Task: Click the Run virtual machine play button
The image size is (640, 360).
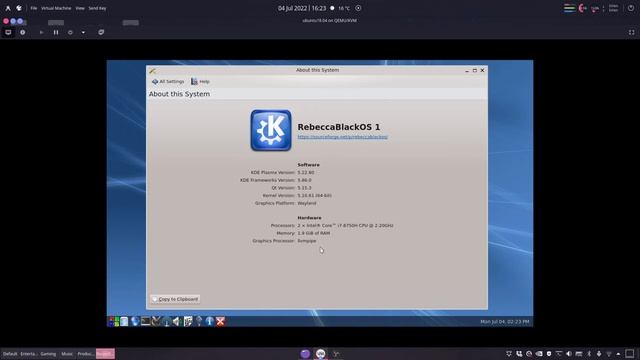Action: [41, 32]
